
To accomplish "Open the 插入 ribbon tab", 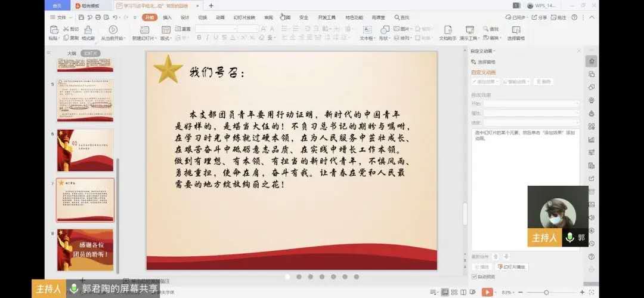I will point(168,17).
